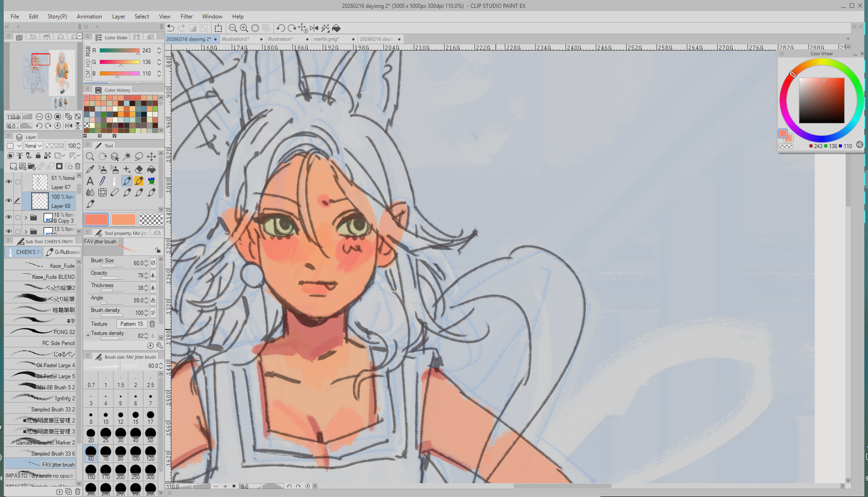Select the Move layer tool
Image resolution: width=868 pixels, height=497 pixels.
click(x=151, y=156)
